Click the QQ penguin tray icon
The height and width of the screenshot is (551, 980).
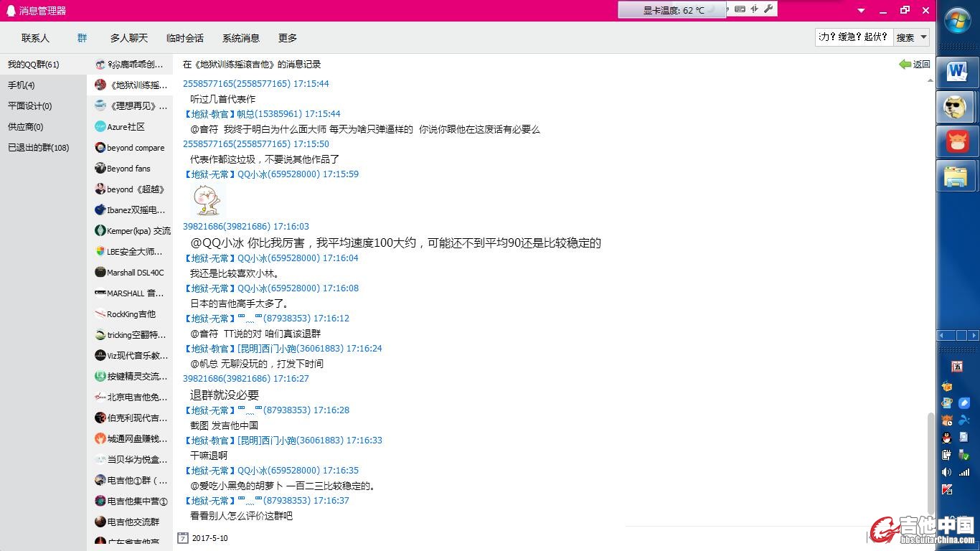[947, 438]
